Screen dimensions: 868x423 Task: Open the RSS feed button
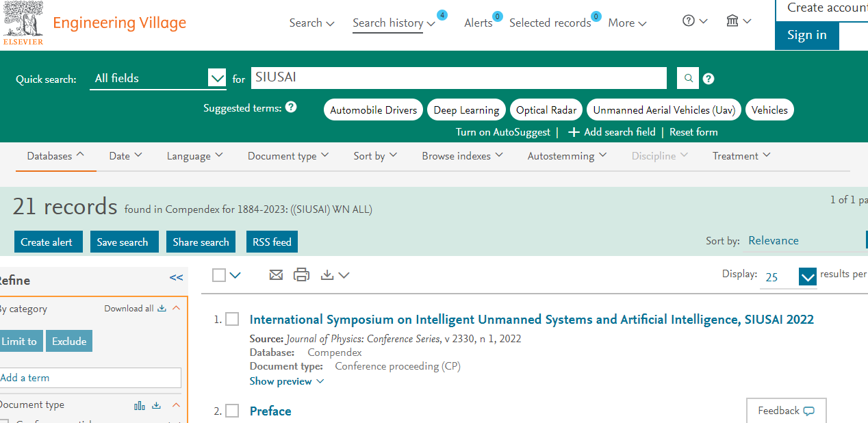(272, 242)
